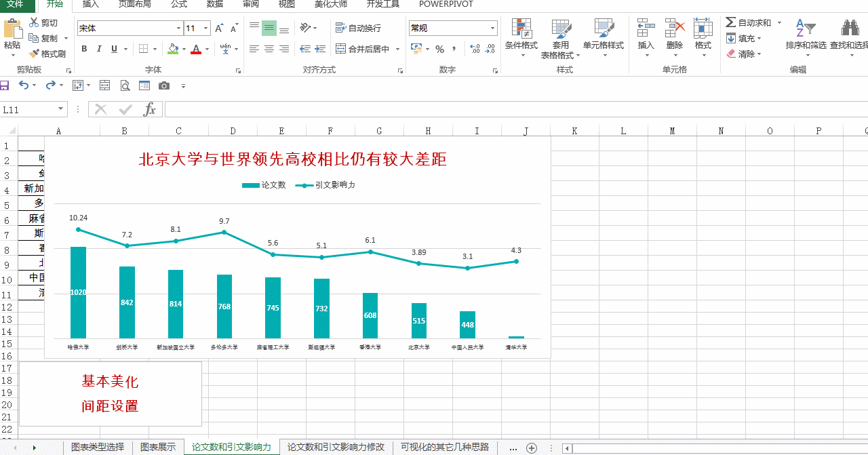This screenshot has height=455, width=868.
Task: Open the font size dropdown
Action: point(205,28)
